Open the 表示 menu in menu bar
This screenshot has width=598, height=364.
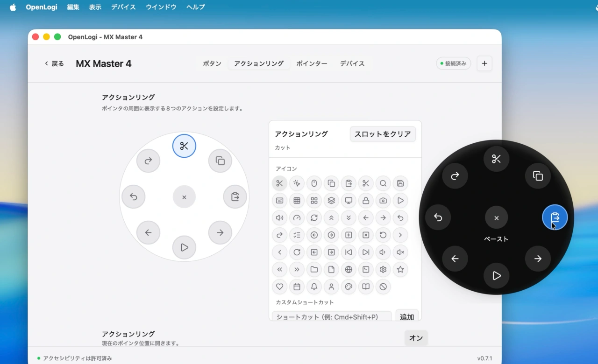click(x=95, y=7)
